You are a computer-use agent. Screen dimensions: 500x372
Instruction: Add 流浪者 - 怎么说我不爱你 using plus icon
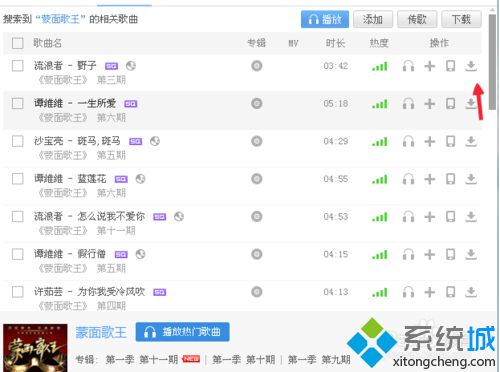[430, 217]
